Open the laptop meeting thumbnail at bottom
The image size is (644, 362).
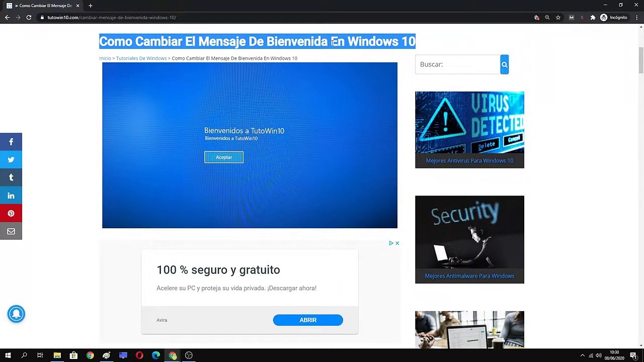tap(469, 329)
